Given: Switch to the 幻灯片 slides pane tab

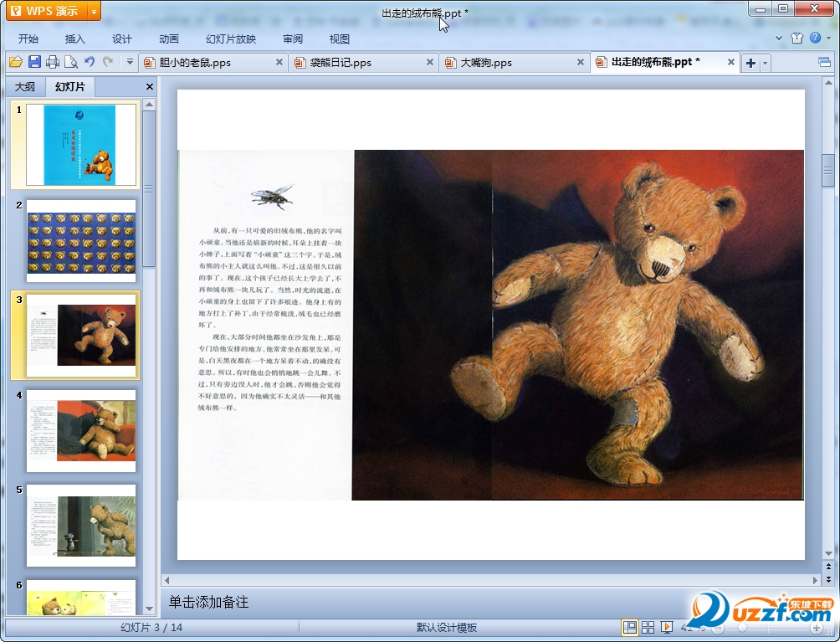Looking at the screenshot, I should pos(70,86).
